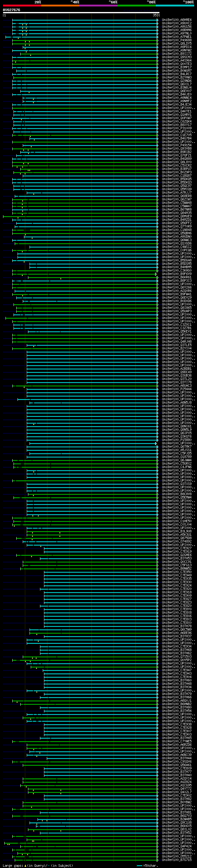Click the orange ~40% identity color segment

click(60, 6)
